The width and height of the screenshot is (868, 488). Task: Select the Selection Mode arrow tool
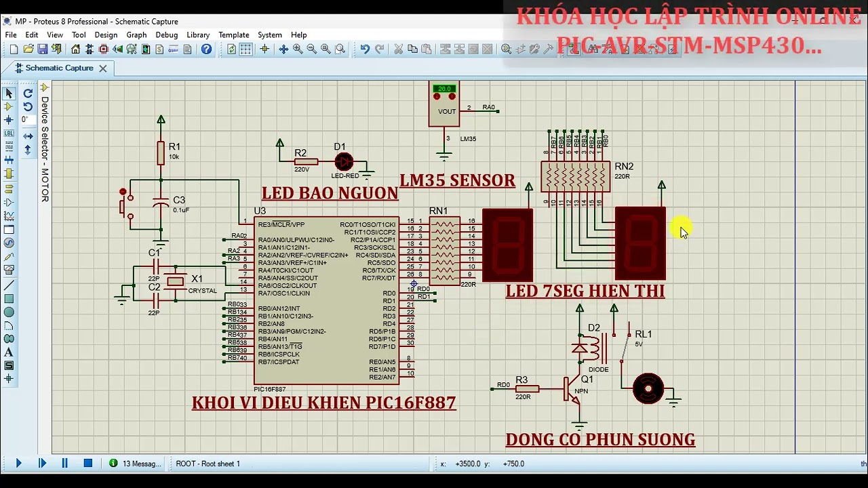(x=9, y=94)
